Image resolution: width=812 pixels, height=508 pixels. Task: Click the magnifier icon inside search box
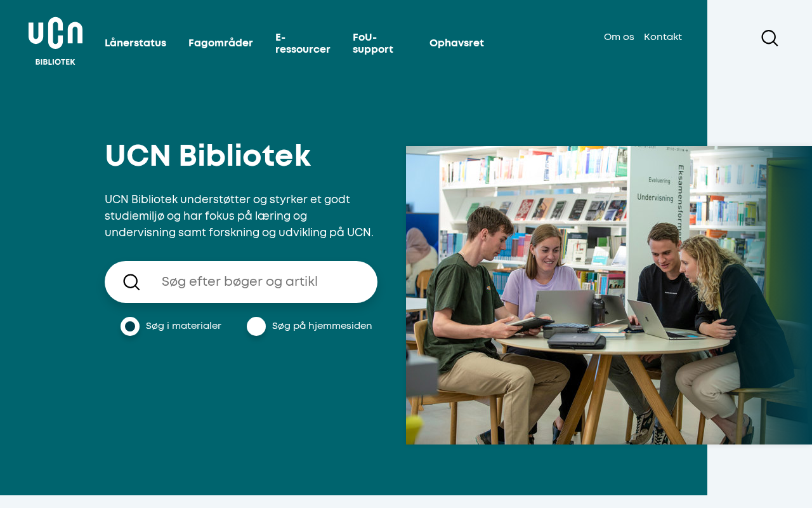(x=131, y=282)
